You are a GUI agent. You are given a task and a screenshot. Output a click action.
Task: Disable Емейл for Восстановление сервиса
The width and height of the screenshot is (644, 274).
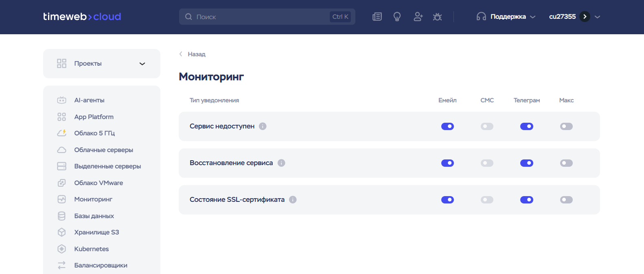tap(447, 163)
